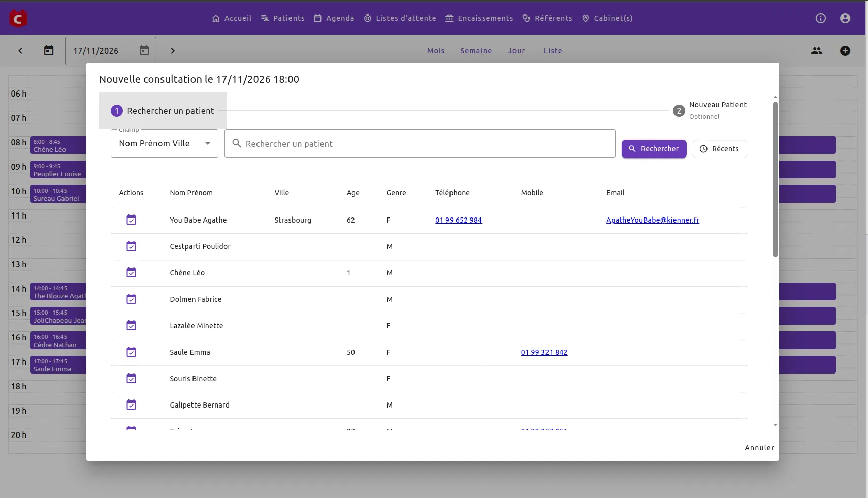The width and height of the screenshot is (868, 498).
Task: Click the Rechercher un patient search field
Action: [420, 143]
